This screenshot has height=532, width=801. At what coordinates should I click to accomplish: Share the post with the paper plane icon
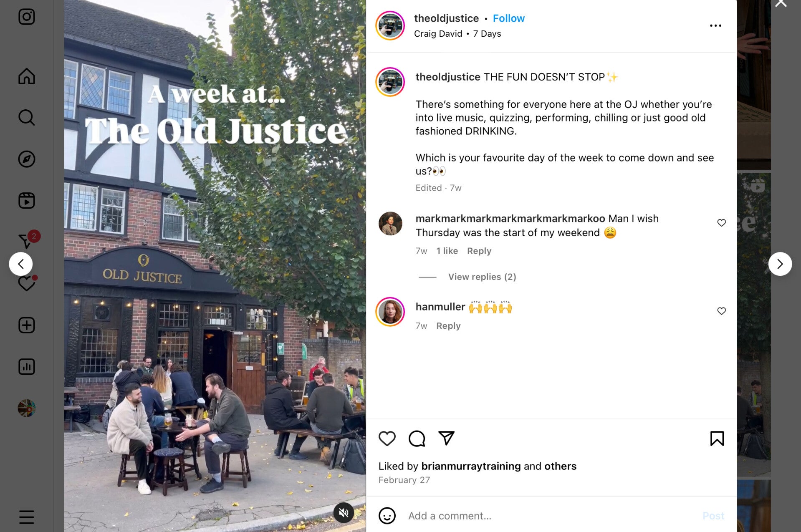click(x=446, y=438)
